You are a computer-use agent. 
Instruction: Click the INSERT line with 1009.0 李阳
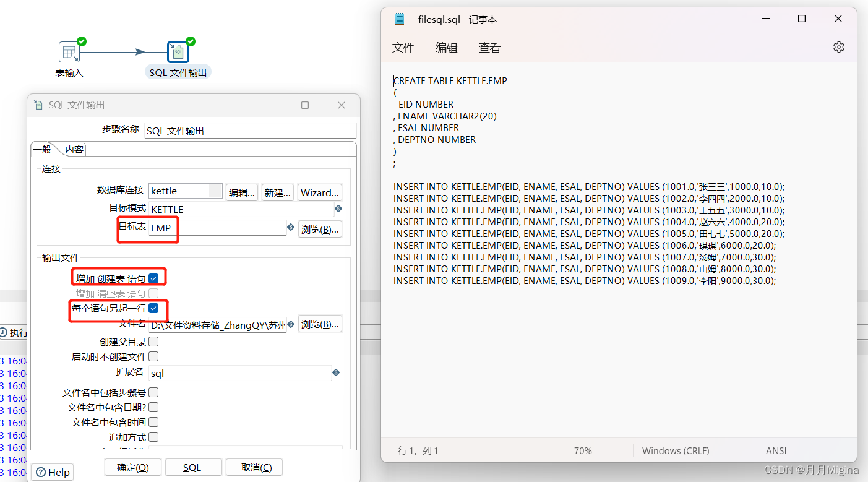[585, 280]
